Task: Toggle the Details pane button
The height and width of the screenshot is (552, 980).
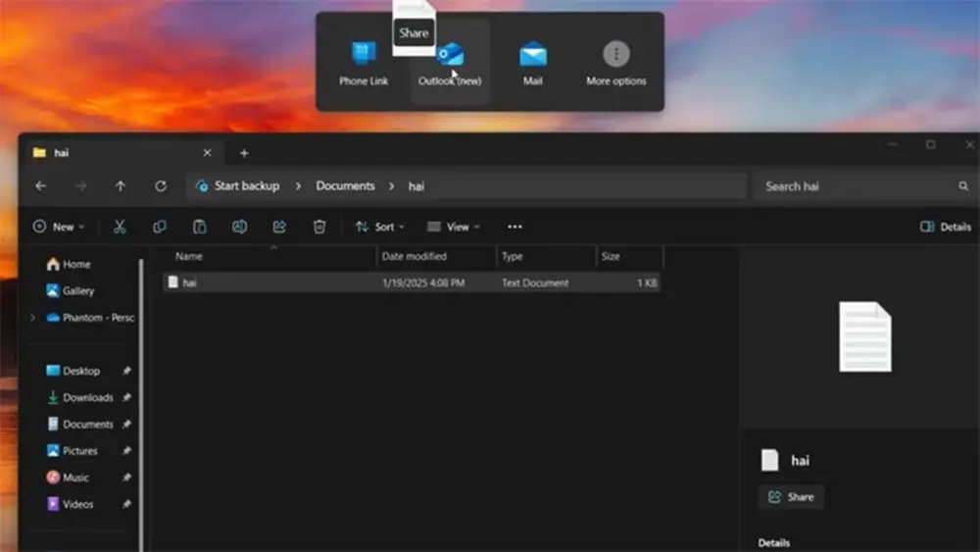Action: tap(946, 226)
